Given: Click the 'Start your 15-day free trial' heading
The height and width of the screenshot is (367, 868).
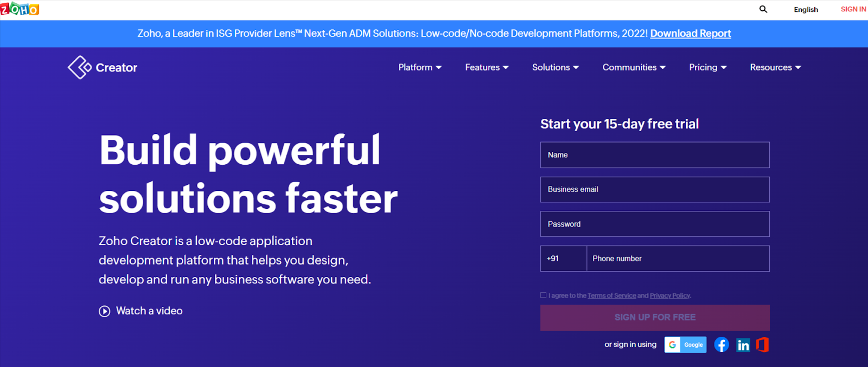Looking at the screenshot, I should [x=620, y=124].
